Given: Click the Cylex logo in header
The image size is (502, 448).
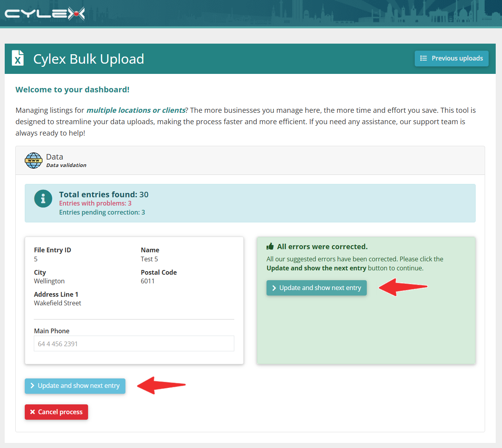Looking at the screenshot, I should [44, 14].
